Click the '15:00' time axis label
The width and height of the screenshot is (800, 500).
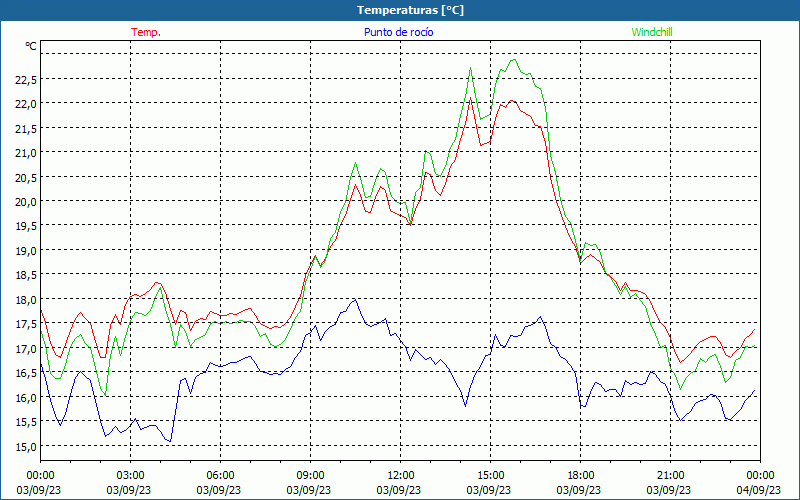490,476
